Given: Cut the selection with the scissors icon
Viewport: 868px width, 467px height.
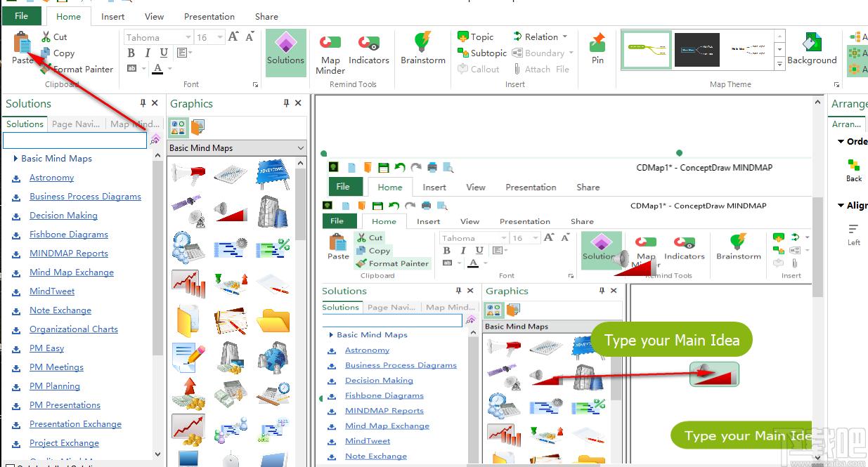Looking at the screenshot, I should tap(46, 37).
